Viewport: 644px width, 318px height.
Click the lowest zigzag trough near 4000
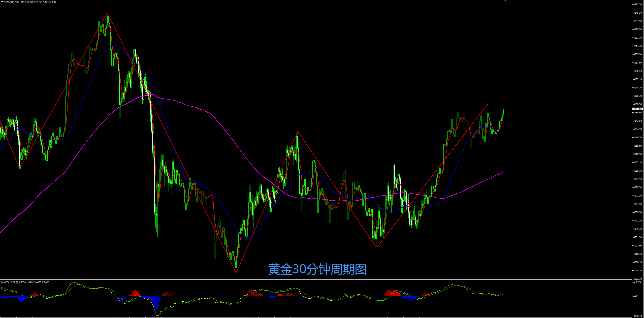tap(236, 273)
